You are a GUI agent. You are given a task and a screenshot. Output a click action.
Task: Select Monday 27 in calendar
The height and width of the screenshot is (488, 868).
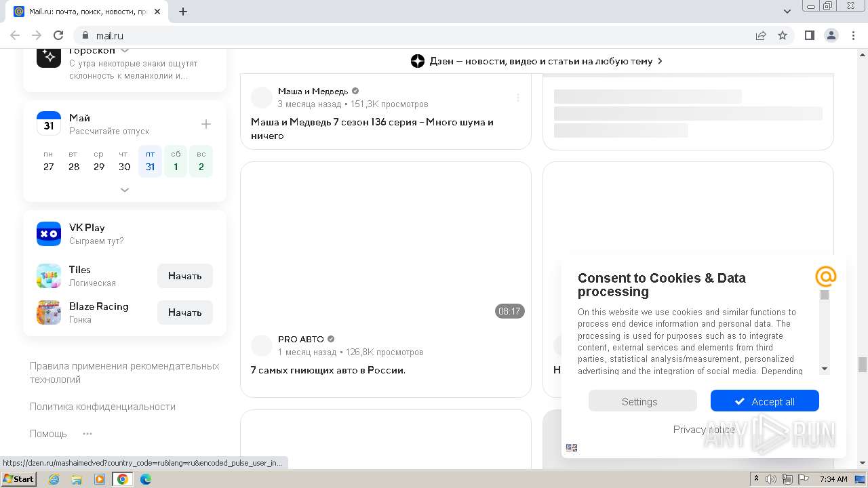pyautogui.click(x=49, y=161)
